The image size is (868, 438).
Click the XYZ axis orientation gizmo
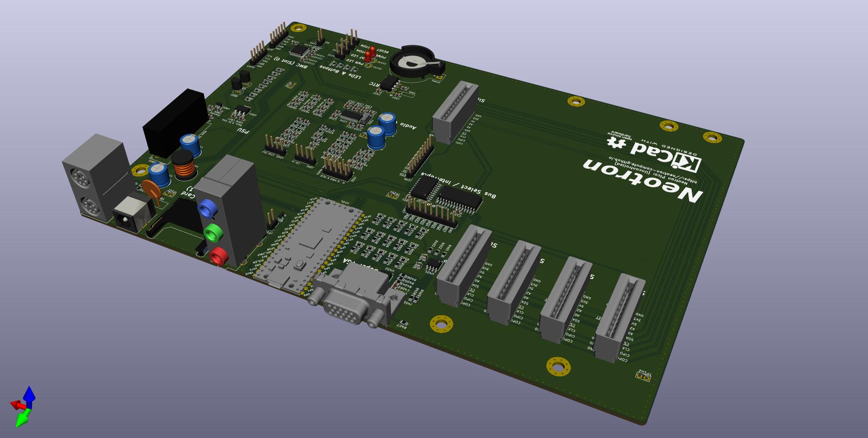(x=23, y=406)
